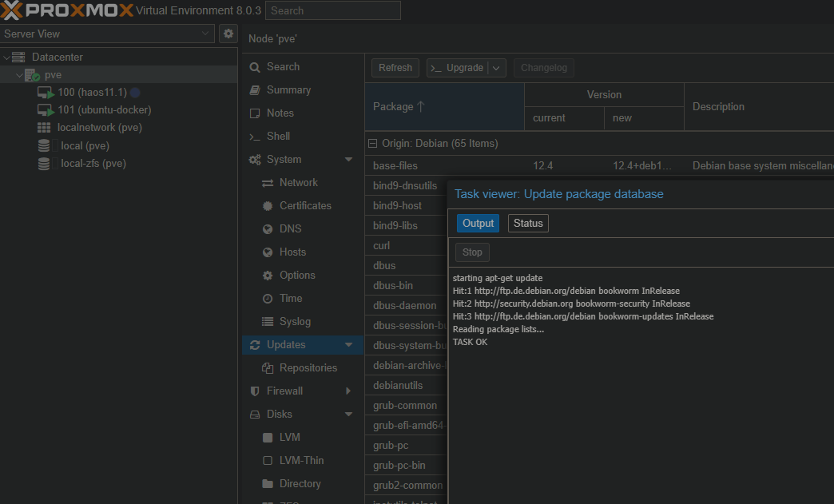Screen dimensions: 834x504
Task: Click the gear icon beside Server View
Action: point(228,34)
